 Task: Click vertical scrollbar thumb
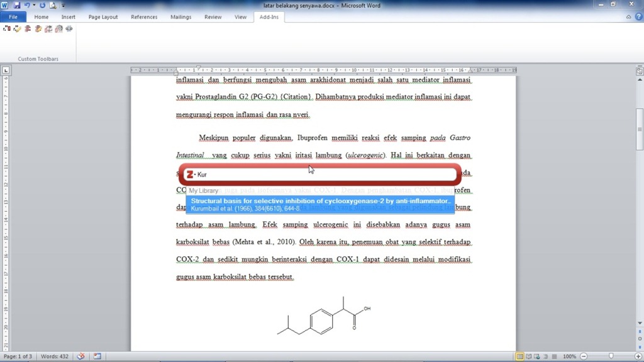tap(640, 129)
